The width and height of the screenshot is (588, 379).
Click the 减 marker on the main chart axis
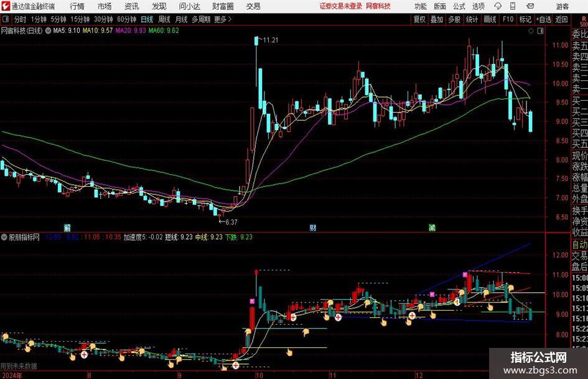click(x=432, y=227)
